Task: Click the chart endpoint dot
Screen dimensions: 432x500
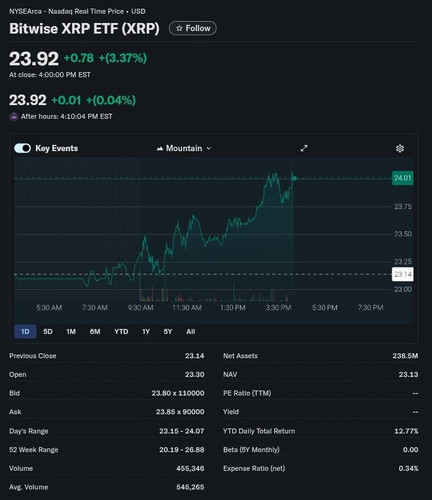Action: pyautogui.click(x=294, y=178)
